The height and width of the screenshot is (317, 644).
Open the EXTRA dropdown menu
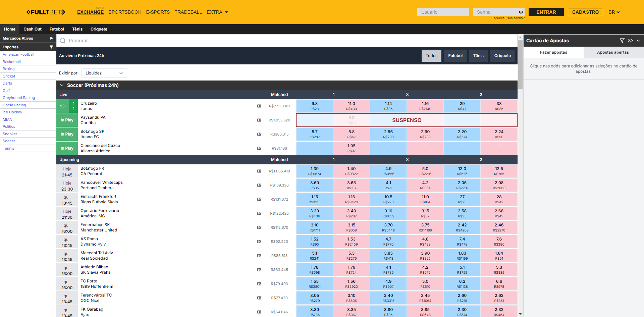217,12
